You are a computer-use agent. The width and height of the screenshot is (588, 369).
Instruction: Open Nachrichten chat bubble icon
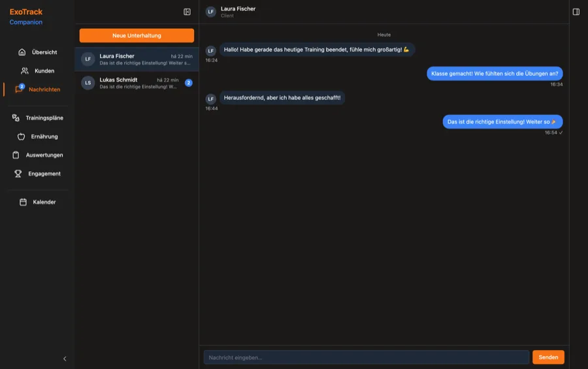[x=19, y=89]
